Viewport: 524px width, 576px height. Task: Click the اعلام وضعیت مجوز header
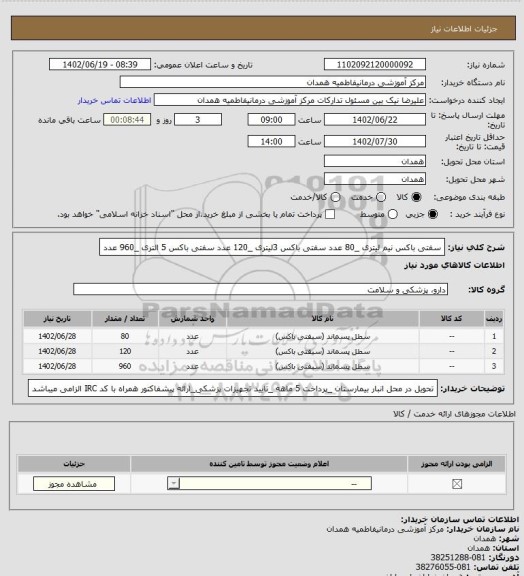269,464
